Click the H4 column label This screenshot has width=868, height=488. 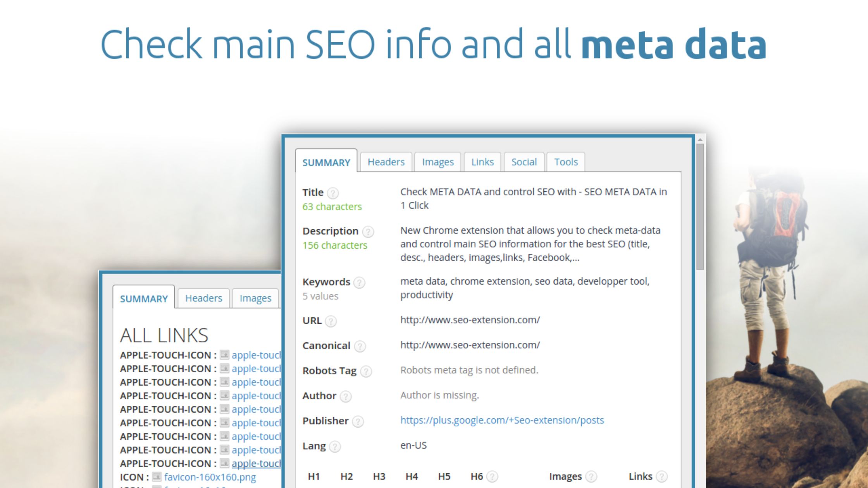[412, 476]
